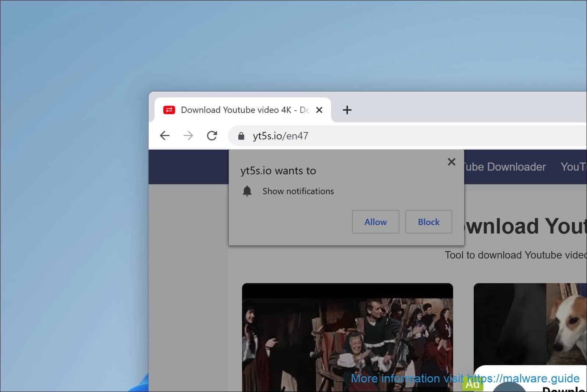This screenshot has height=392, width=587.
Task: Click the 'Show notifications' text
Action: (298, 191)
